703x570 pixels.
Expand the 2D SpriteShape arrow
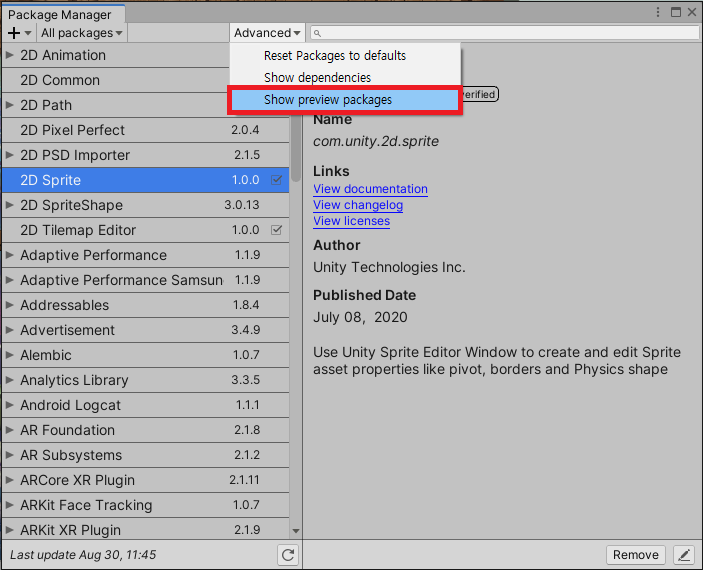(x=9, y=205)
